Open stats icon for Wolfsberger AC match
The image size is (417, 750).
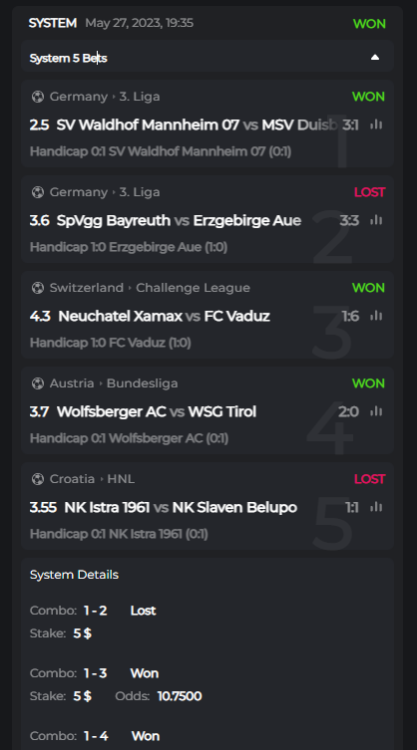pos(376,411)
